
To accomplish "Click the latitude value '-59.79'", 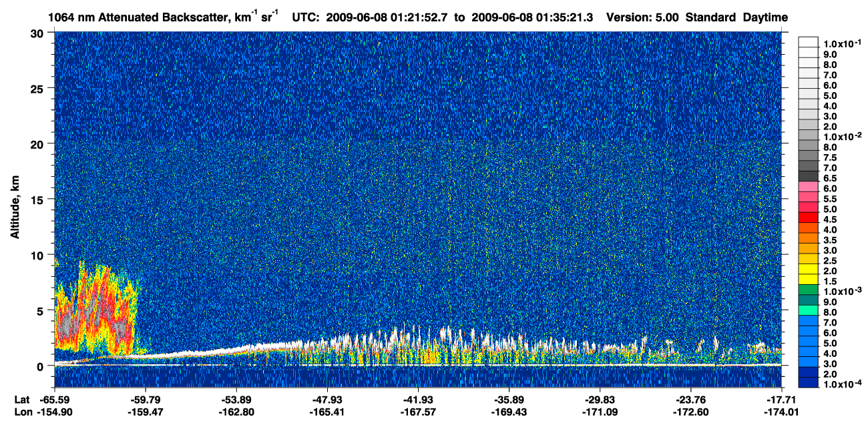I will (145, 400).
